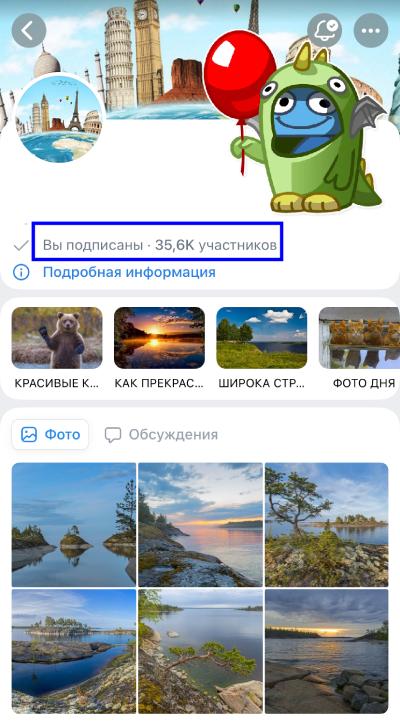Open the bottom-right sunset over lake photo
Viewport: 400px width, 725px height.
[x=326, y=651]
